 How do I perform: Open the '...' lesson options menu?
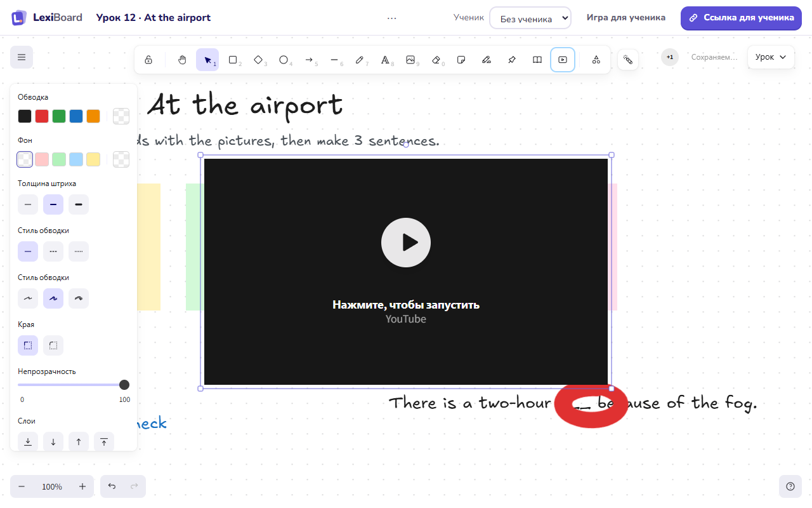pyautogui.click(x=392, y=18)
